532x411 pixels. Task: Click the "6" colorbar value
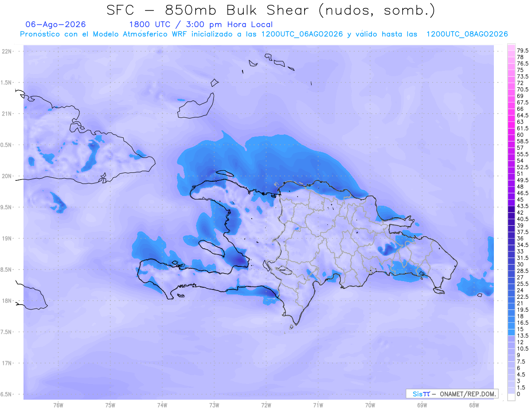(x=519, y=368)
